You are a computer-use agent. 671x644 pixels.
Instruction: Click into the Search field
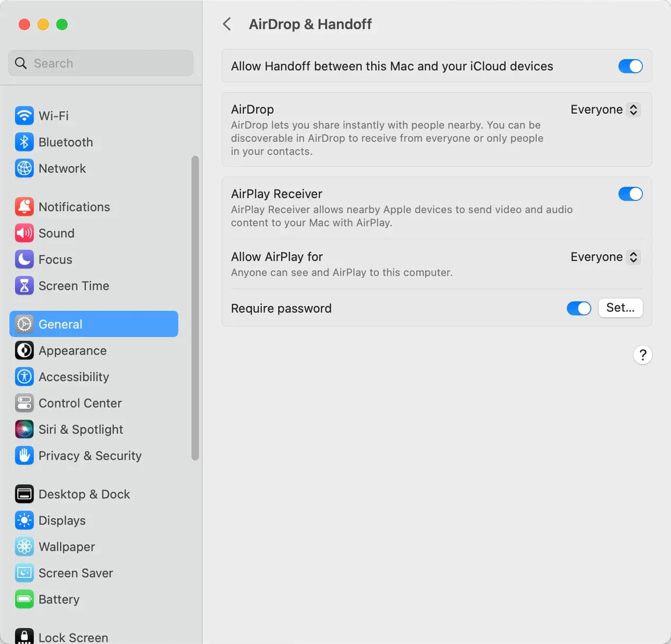[101, 63]
